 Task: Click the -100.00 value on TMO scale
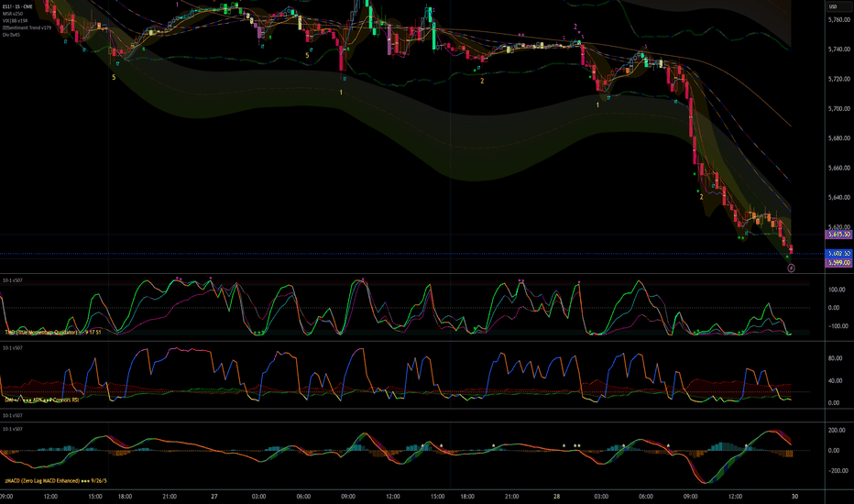(836, 326)
